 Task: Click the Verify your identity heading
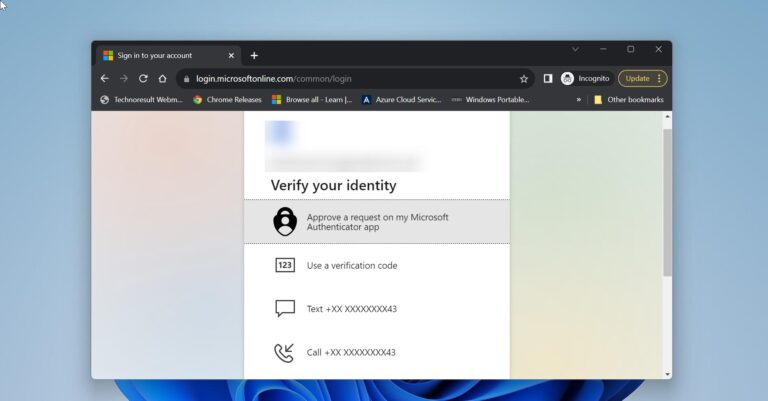point(334,186)
